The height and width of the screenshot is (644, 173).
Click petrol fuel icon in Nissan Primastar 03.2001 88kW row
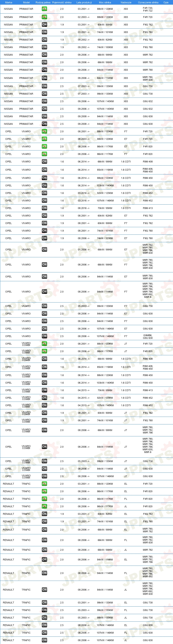click(44, 9)
